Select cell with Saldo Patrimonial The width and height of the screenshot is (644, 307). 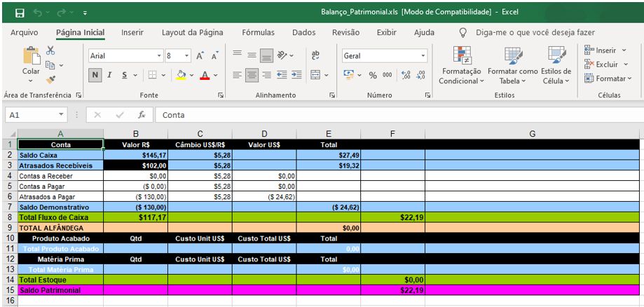click(60, 290)
